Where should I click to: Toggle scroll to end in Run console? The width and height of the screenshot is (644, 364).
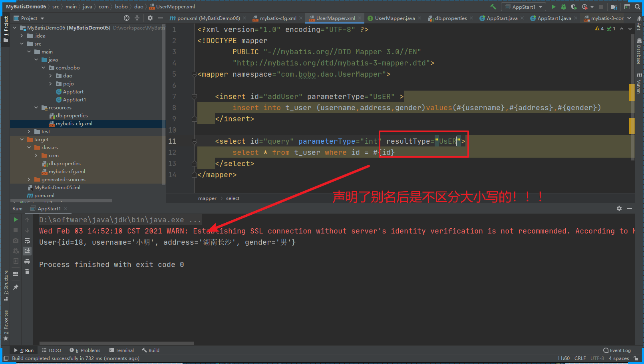coord(27,251)
